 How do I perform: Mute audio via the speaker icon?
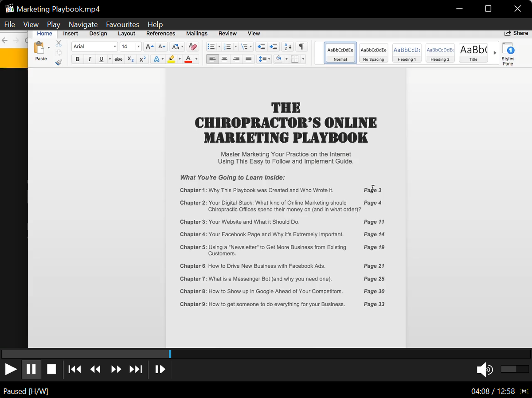tap(484, 369)
